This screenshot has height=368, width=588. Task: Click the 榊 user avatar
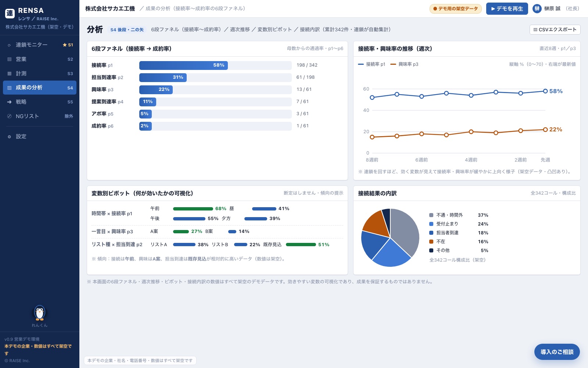click(537, 8)
